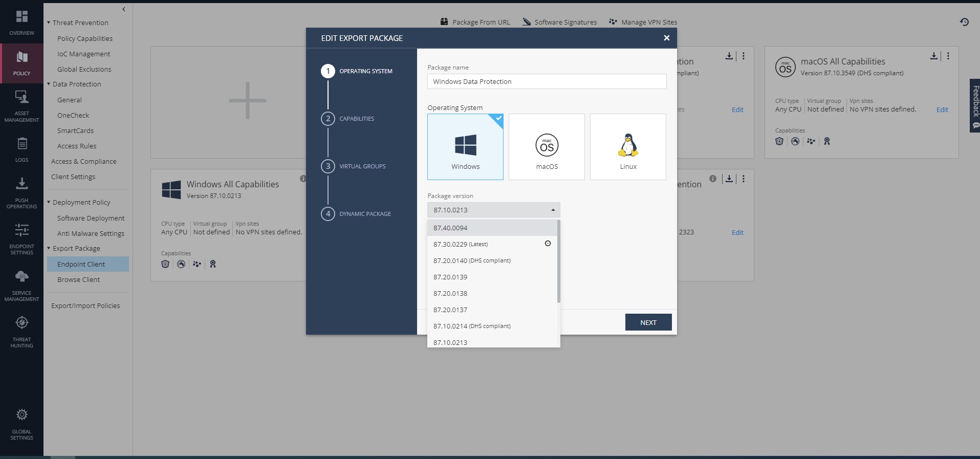
Task: Open Manage VPN Sites toolbar item
Action: pos(643,22)
